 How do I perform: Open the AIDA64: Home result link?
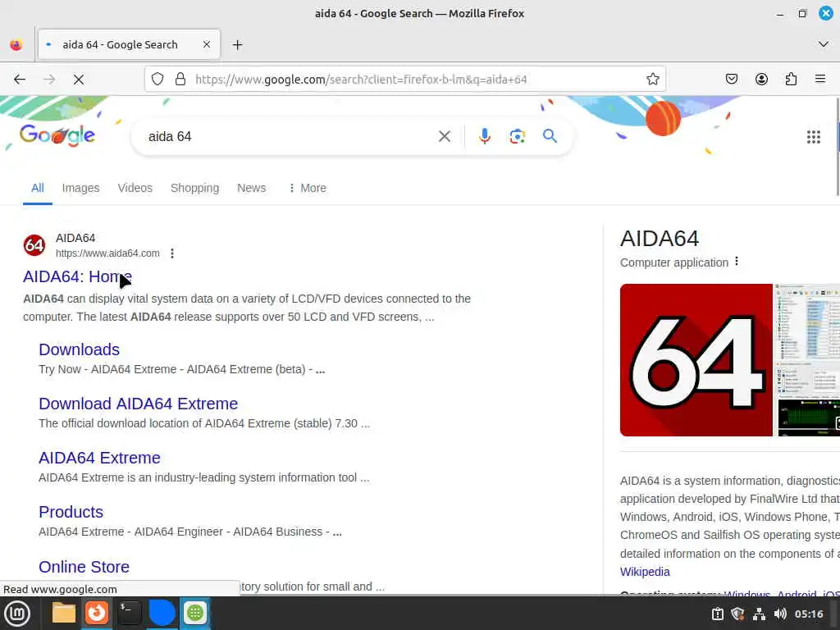coord(77,276)
